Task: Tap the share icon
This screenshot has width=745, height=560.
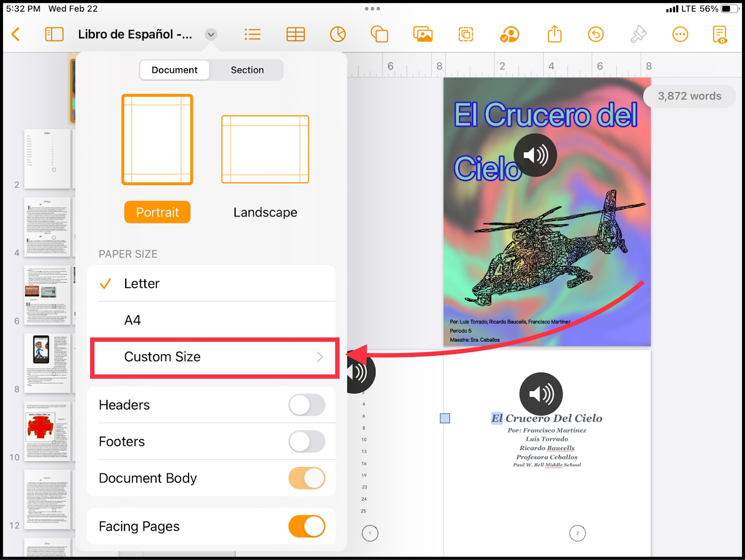Action: click(555, 34)
